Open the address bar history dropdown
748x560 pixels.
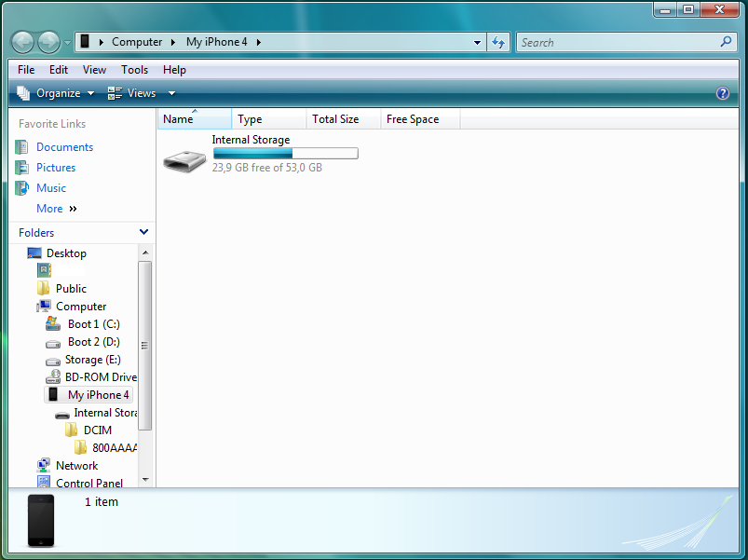click(x=477, y=43)
